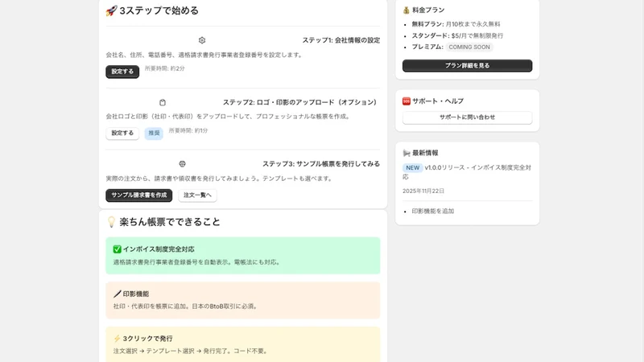Screen dimensions: 644x362
Task: Go to the order list via 注文一覧へ
Action: coord(197,195)
